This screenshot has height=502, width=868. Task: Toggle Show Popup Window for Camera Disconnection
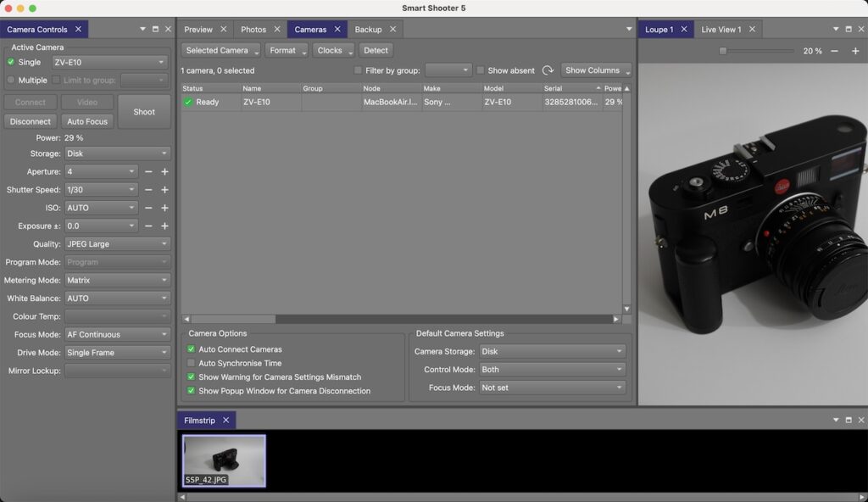(x=191, y=391)
